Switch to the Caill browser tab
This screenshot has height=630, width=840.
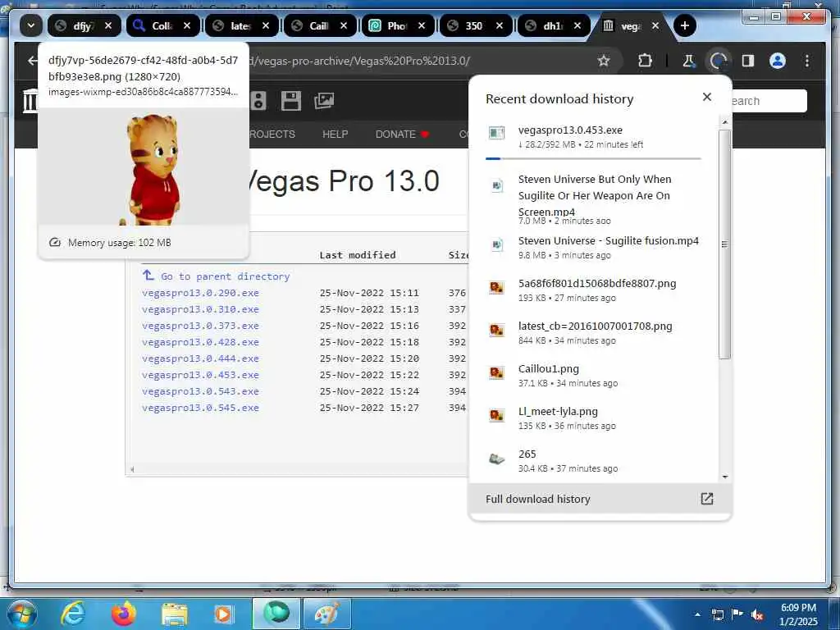(x=320, y=25)
